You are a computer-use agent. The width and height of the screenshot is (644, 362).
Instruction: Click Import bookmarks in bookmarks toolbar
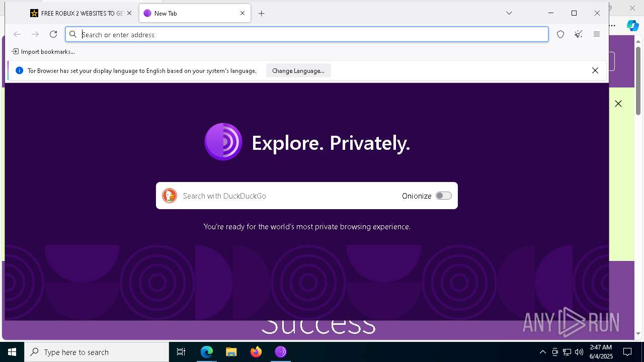[x=43, y=51]
